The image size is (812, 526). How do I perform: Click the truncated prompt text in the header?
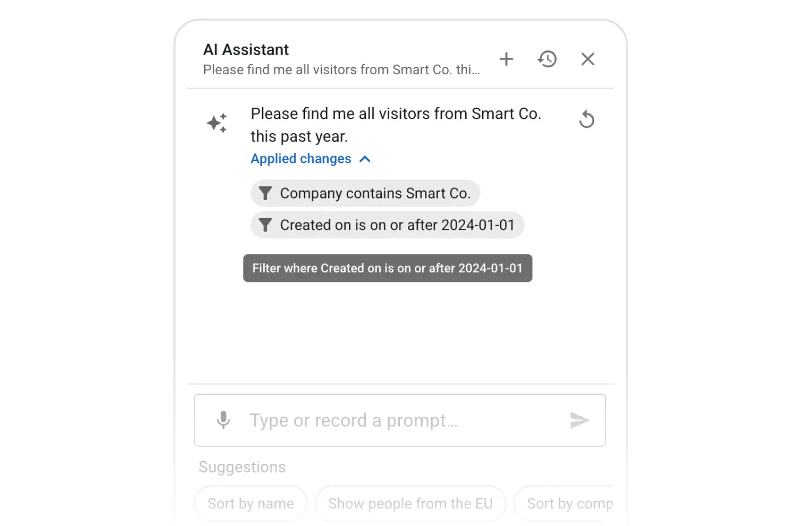tap(341, 70)
